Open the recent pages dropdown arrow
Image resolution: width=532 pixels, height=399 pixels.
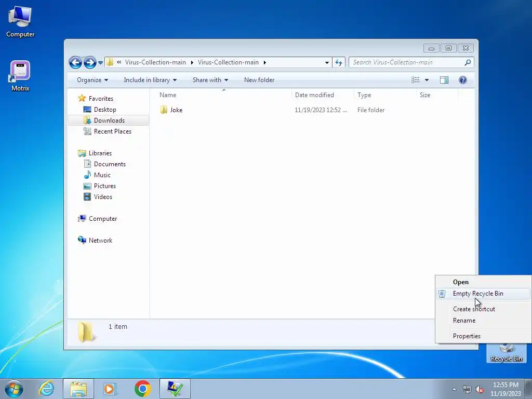click(x=100, y=63)
